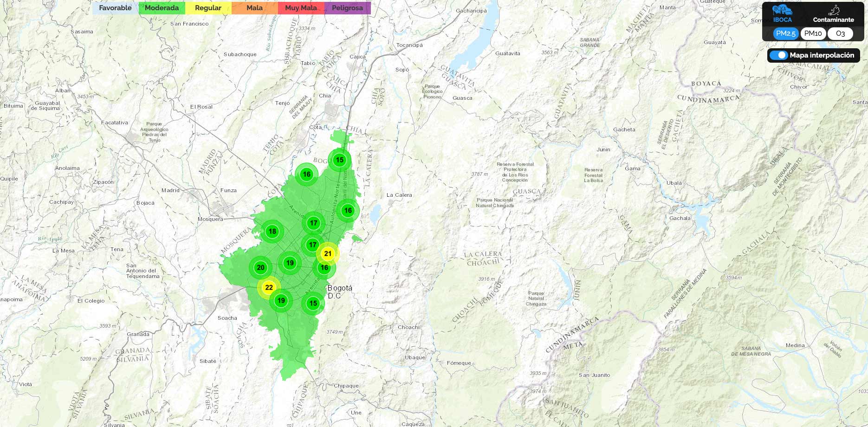
Task: Switch to the PM10 pollutant
Action: (813, 33)
